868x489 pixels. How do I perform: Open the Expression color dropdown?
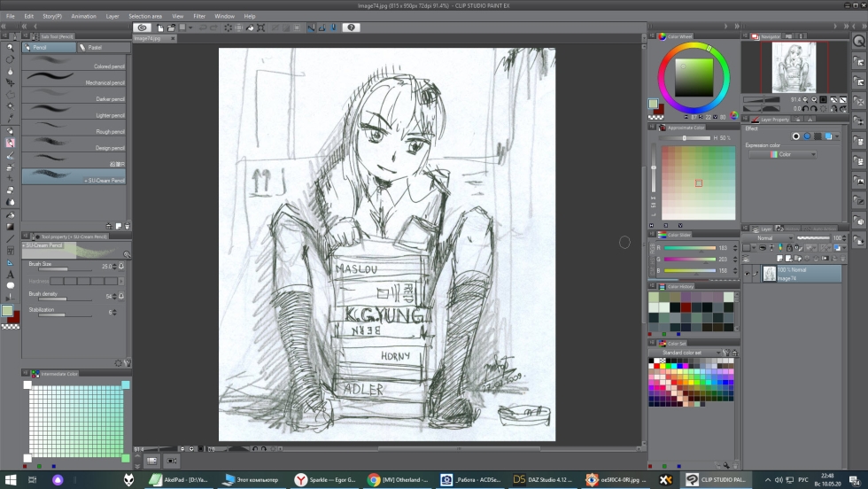coord(782,154)
